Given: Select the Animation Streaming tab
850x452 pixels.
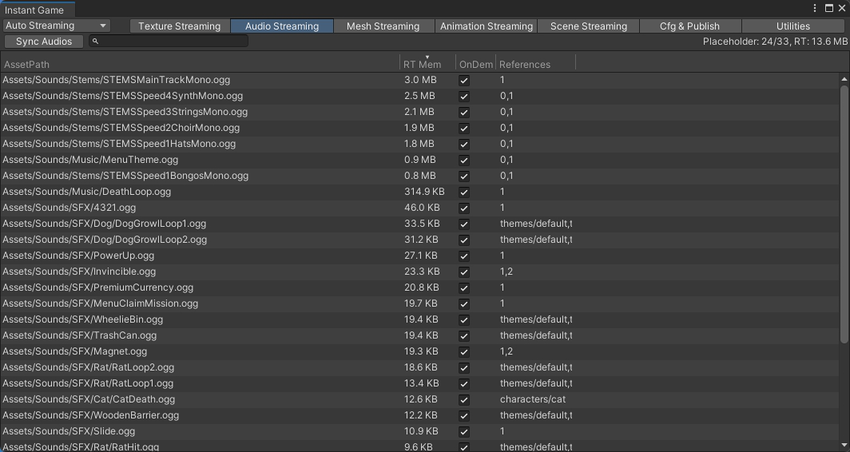Looking at the screenshot, I should click(486, 26).
